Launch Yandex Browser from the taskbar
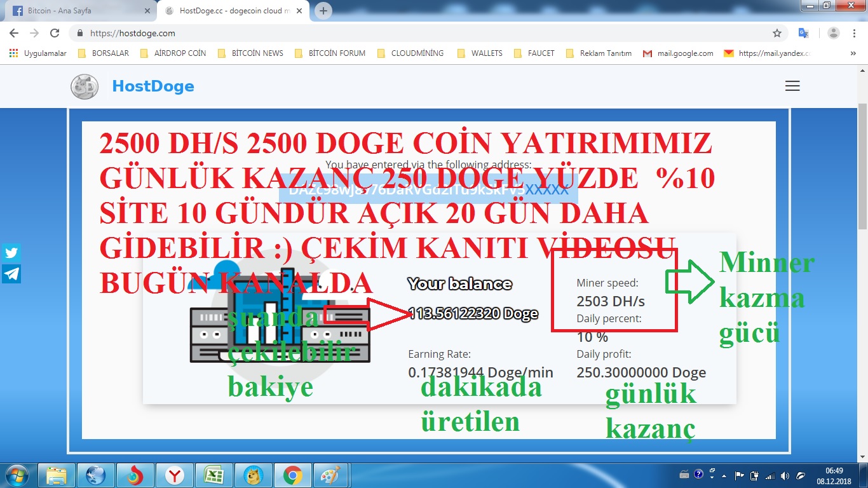 coord(174,475)
